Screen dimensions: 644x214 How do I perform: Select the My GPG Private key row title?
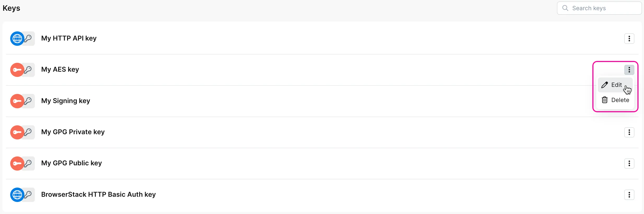click(x=73, y=132)
